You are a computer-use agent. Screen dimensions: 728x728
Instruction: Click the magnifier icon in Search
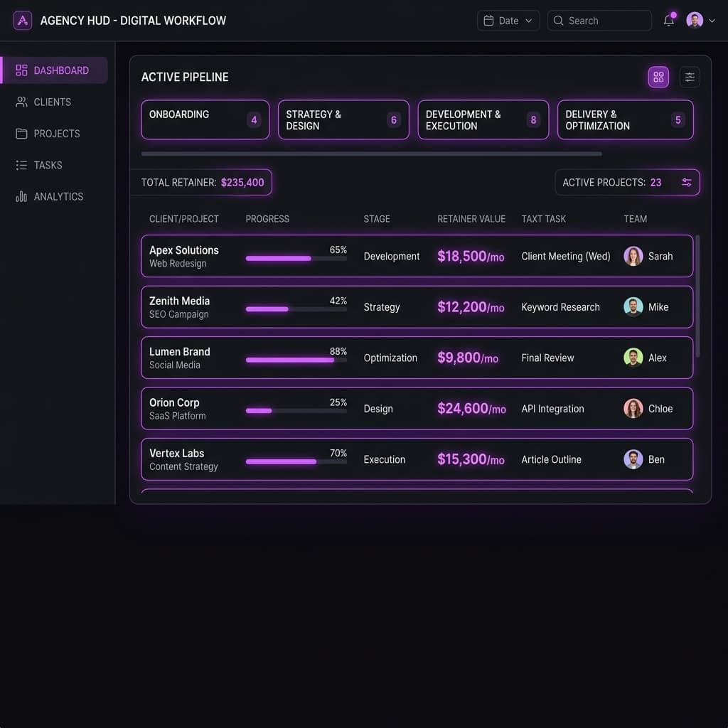pos(559,21)
